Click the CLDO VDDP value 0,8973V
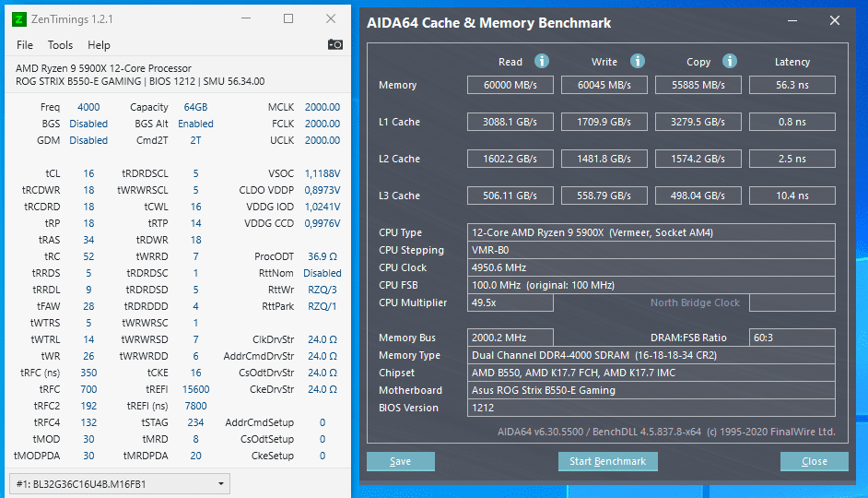Viewport: 868px width, 498px height. tap(323, 190)
